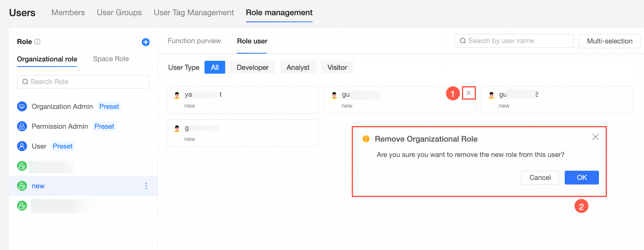
Task: Click the User role person icon
Action: [x=22, y=146]
